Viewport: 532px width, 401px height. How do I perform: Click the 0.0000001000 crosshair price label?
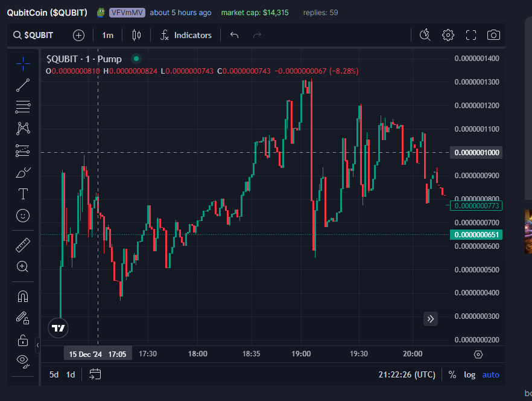[x=476, y=153]
